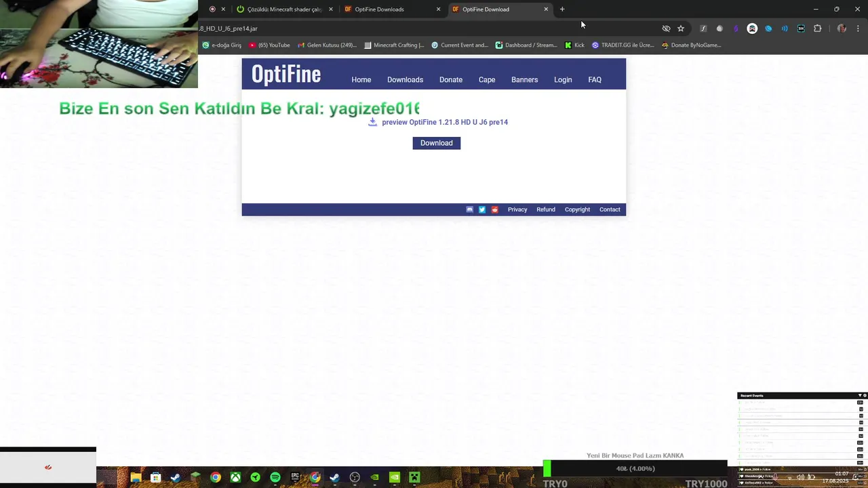Open the Chrome three-dot menu
This screenshot has width=868, height=488.
tap(858, 28)
